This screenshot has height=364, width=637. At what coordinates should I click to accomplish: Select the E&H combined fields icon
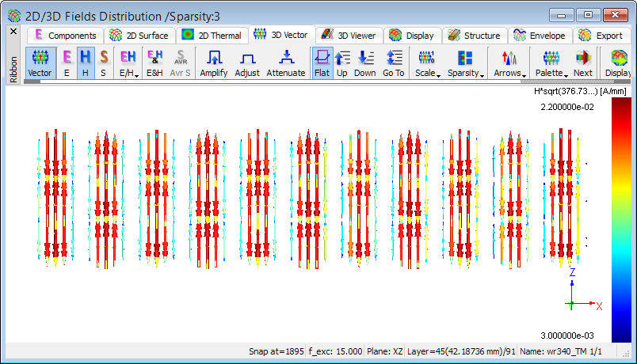(x=156, y=63)
